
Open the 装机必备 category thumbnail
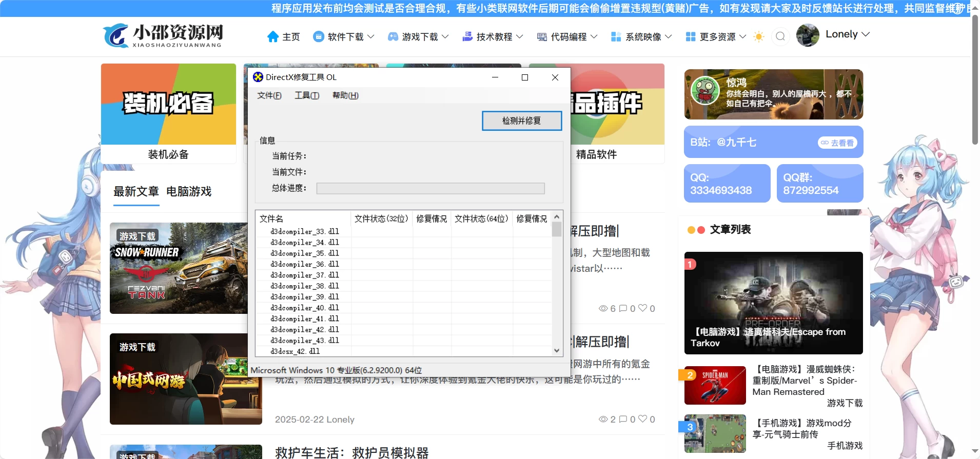[168, 104]
